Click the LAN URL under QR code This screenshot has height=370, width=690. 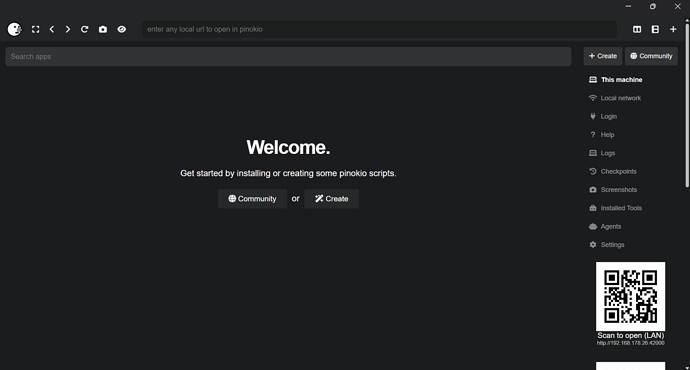click(x=631, y=343)
